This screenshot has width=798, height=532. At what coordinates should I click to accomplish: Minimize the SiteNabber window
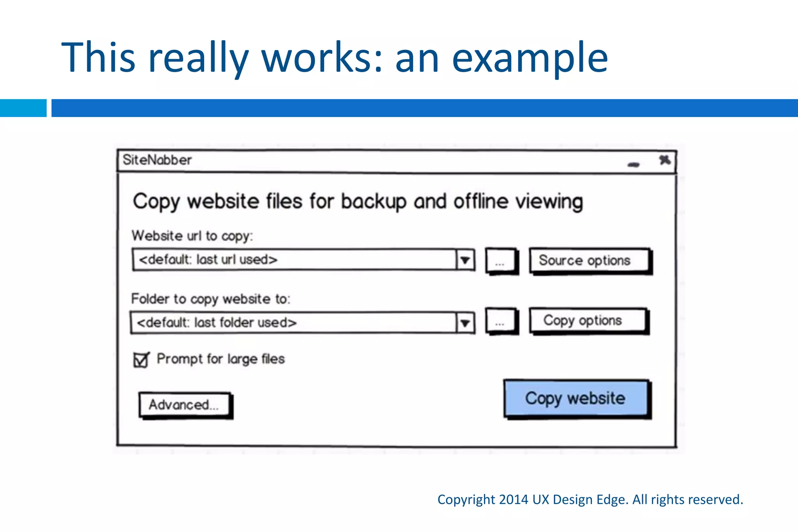pyautogui.click(x=634, y=165)
